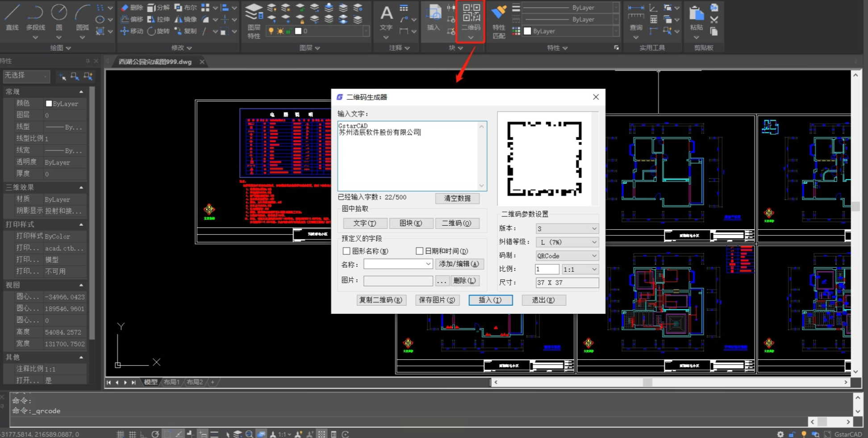The width and height of the screenshot is (868, 438).
Task: Expand the 版本 version dropdown
Action: (x=567, y=229)
